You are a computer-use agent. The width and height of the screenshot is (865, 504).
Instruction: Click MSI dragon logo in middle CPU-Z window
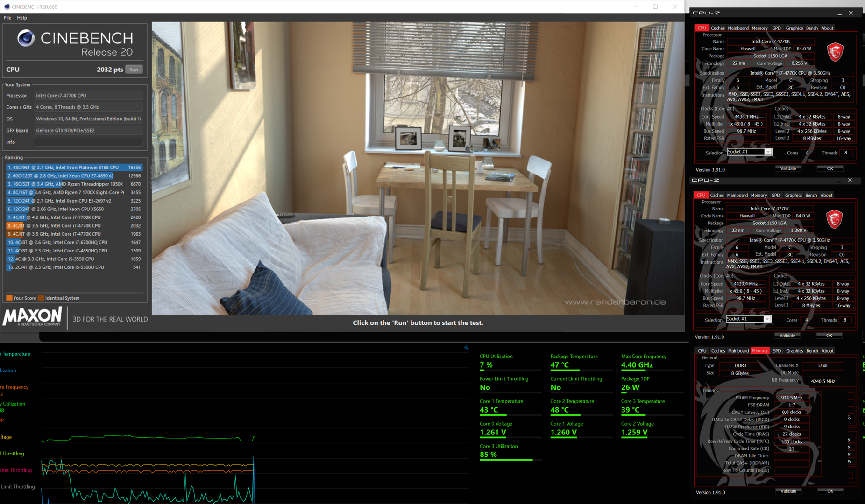(x=834, y=219)
